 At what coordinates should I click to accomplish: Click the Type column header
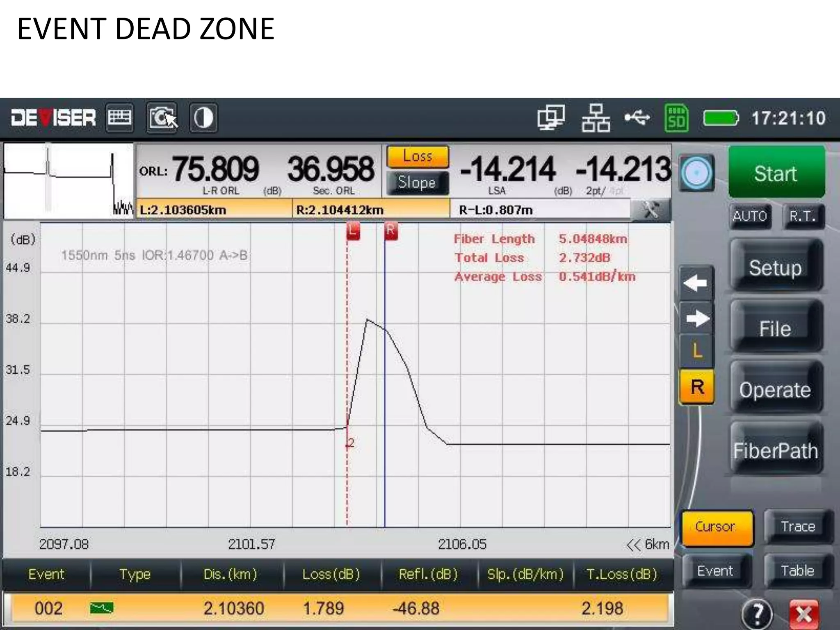[135, 574]
